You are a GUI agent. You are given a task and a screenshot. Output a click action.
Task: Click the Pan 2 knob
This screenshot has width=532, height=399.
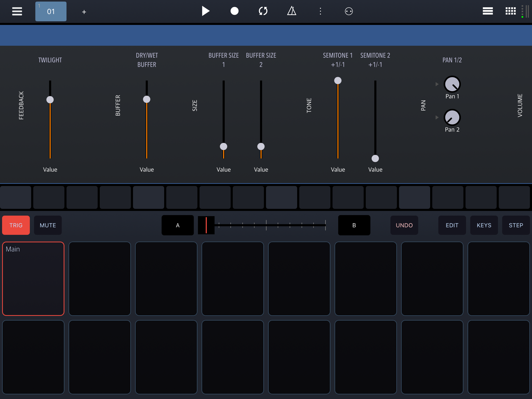452,117
